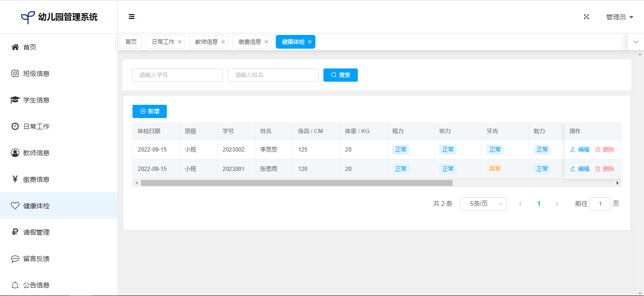This screenshot has height=296, width=644.
Task: Focus the 请输入学号 input field
Action: click(177, 75)
